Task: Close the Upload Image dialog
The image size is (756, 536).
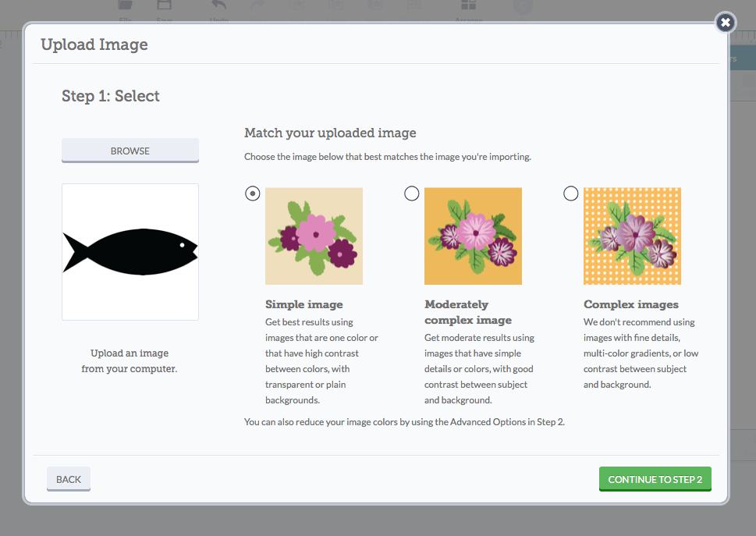Action: pyautogui.click(x=725, y=22)
